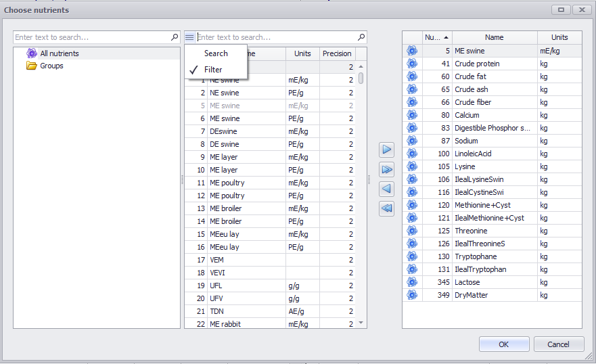Image resolution: width=596 pixels, height=364 pixels.
Task: Select the UFV row in nutrient list
Action: coord(270,298)
